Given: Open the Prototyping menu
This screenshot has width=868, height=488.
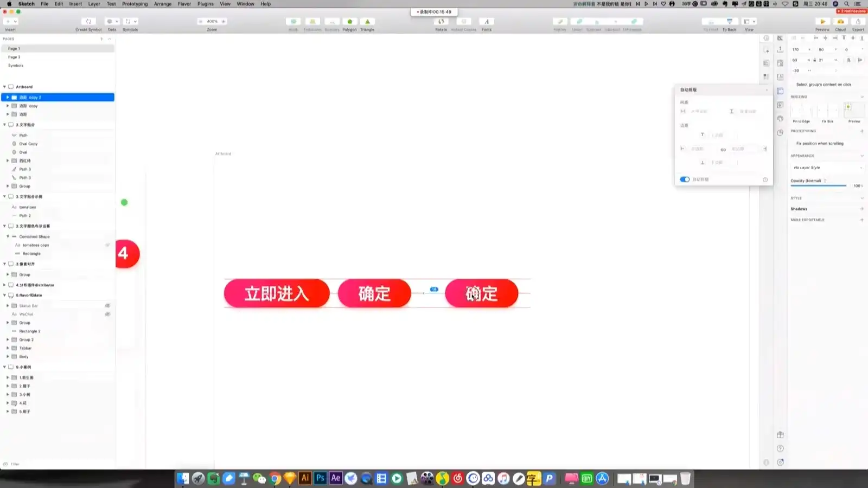Looking at the screenshot, I should (133, 4).
